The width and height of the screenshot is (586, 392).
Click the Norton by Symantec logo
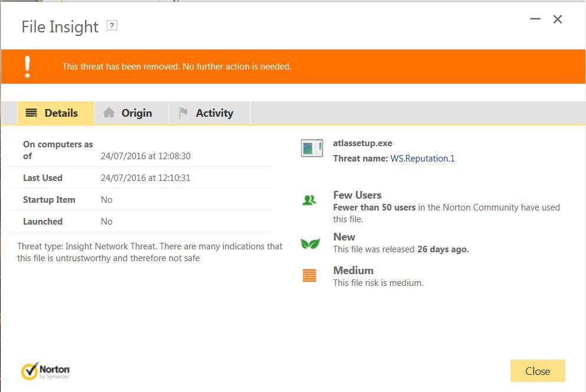click(x=45, y=371)
